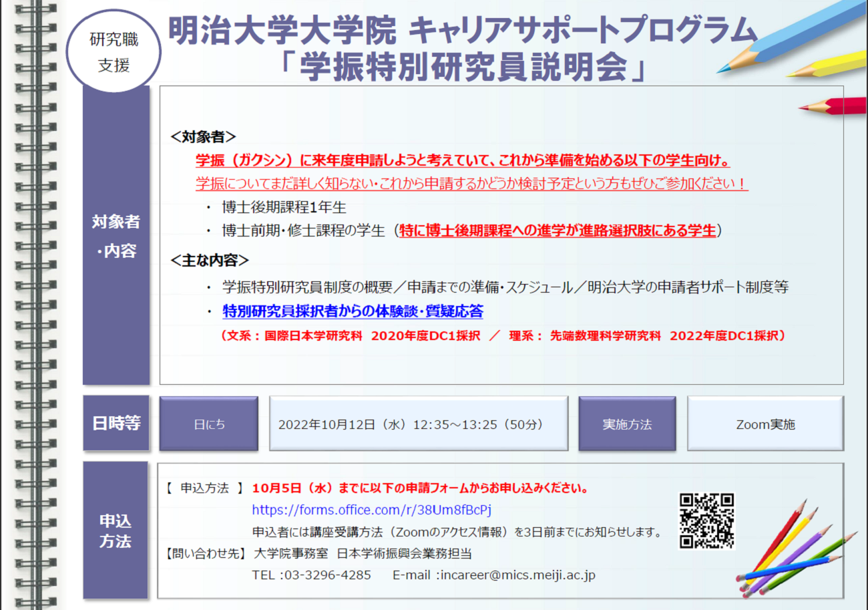Click the 申込方法 side panel
Image resolution: width=868 pixels, height=610 pixels.
coord(116,530)
